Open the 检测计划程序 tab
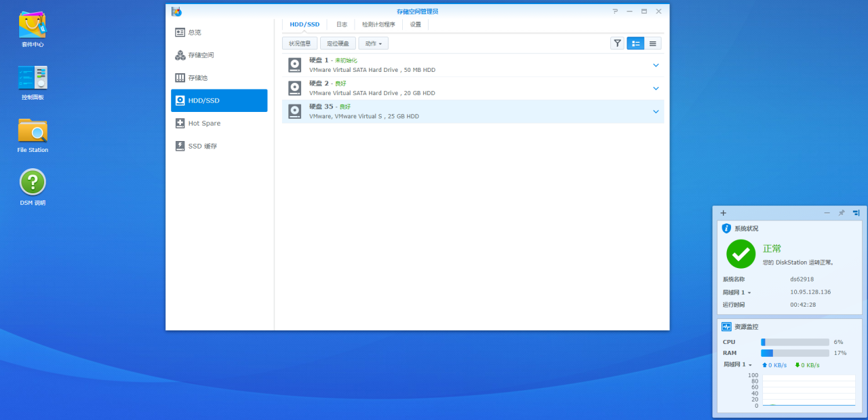 (378, 24)
